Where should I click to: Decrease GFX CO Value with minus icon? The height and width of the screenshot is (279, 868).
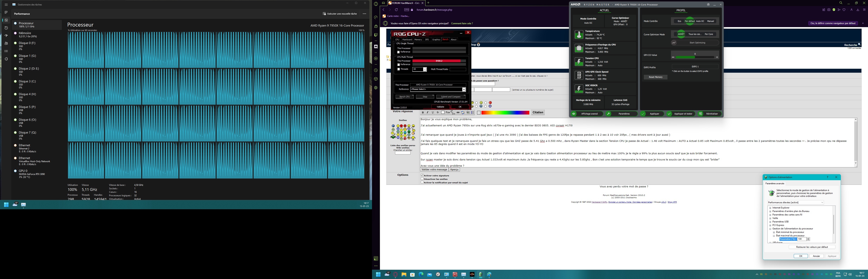point(673,57)
